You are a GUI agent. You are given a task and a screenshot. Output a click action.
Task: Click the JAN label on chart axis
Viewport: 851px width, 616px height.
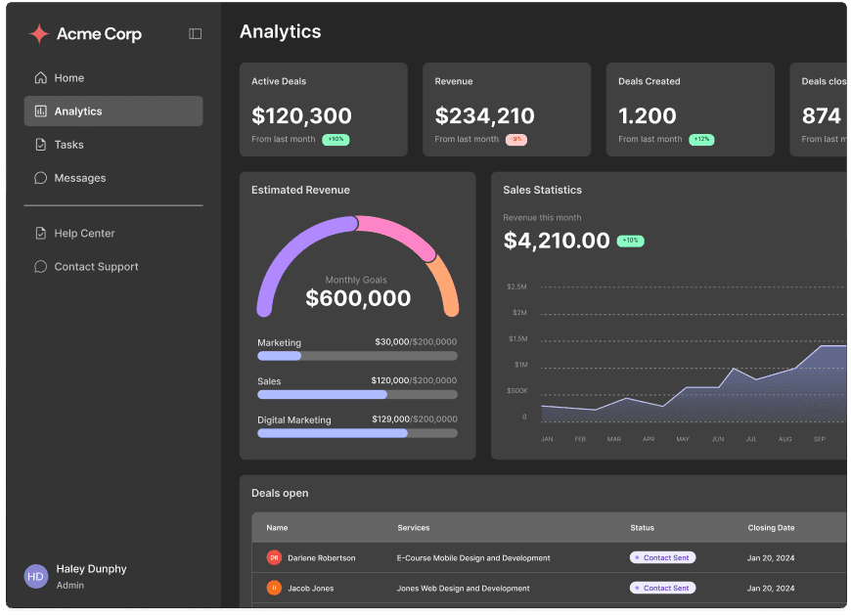point(547,439)
